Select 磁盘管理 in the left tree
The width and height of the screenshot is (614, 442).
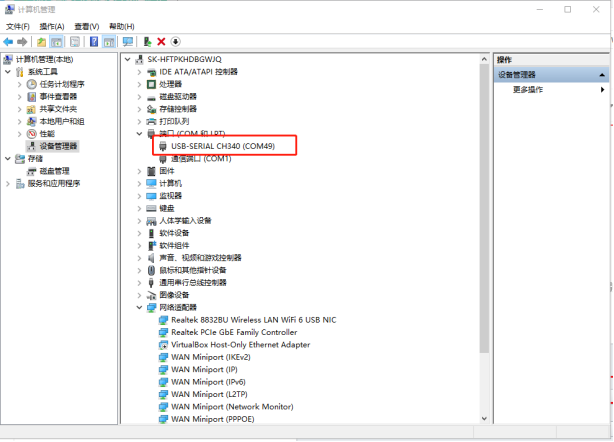point(54,171)
